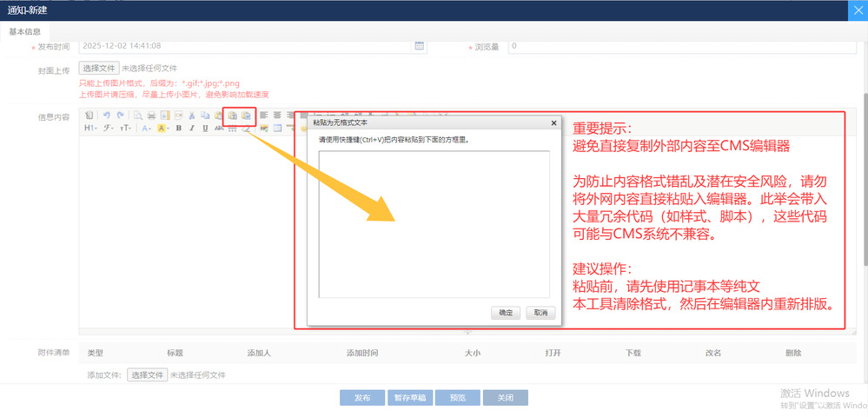Open the H1 heading format dropdown
868x417 pixels.
click(x=90, y=128)
